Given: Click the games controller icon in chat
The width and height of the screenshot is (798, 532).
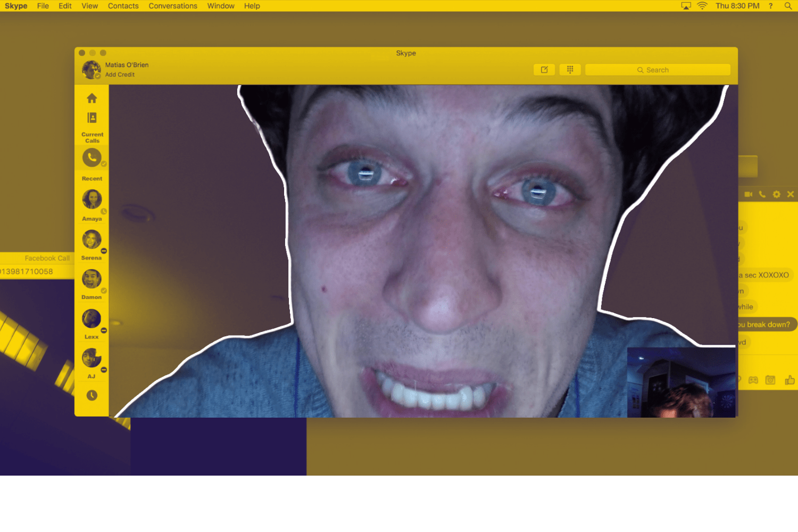Looking at the screenshot, I should click(753, 380).
